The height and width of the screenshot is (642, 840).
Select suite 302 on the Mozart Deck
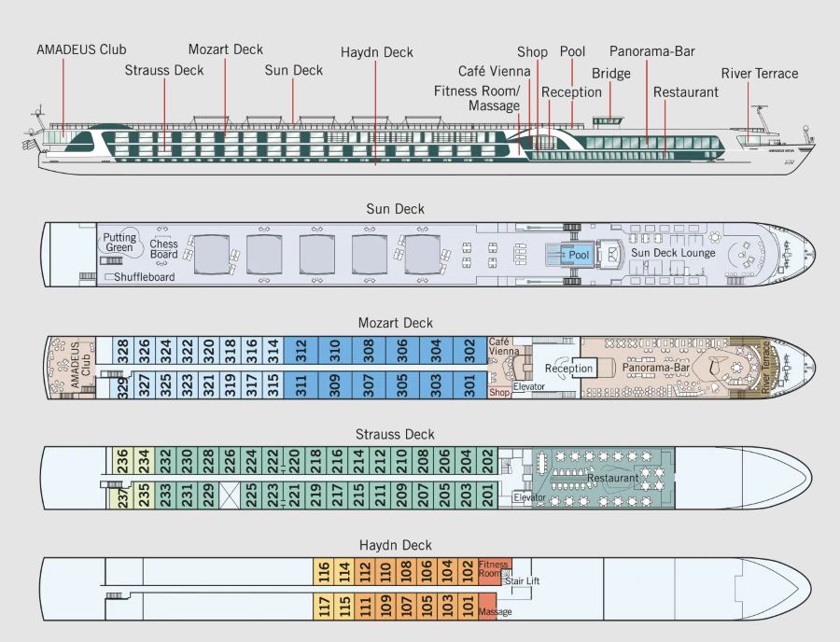[469, 351]
